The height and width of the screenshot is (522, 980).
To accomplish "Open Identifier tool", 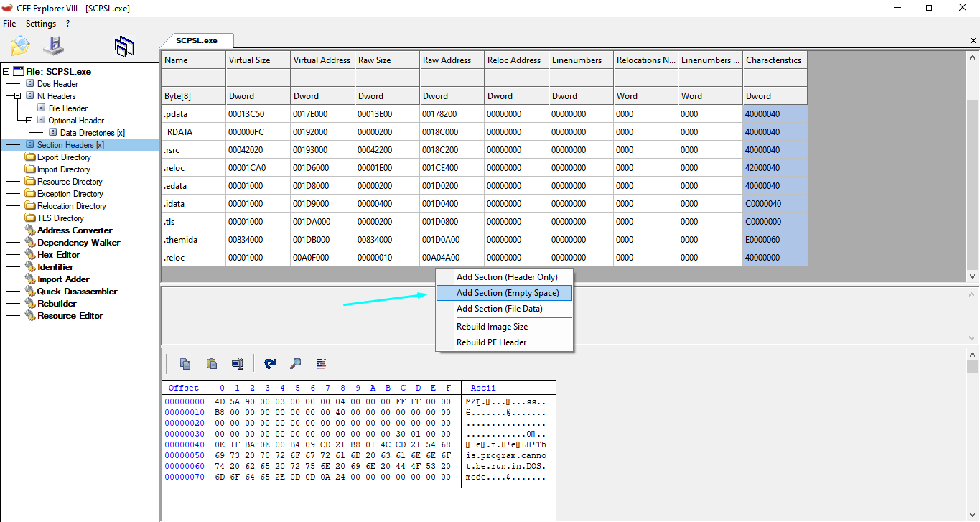I will coord(55,267).
